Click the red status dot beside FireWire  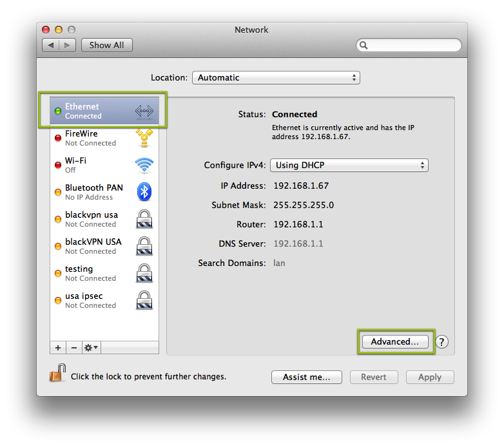58,138
